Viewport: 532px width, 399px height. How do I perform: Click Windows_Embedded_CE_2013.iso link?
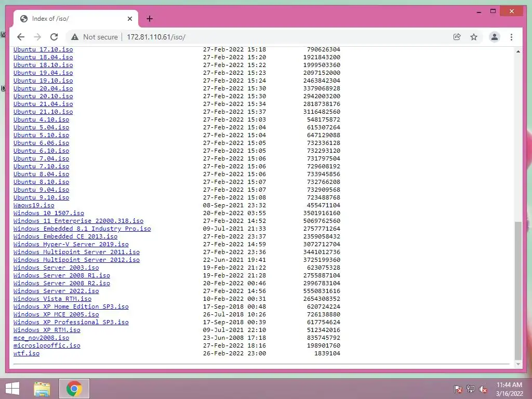(x=65, y=236)
